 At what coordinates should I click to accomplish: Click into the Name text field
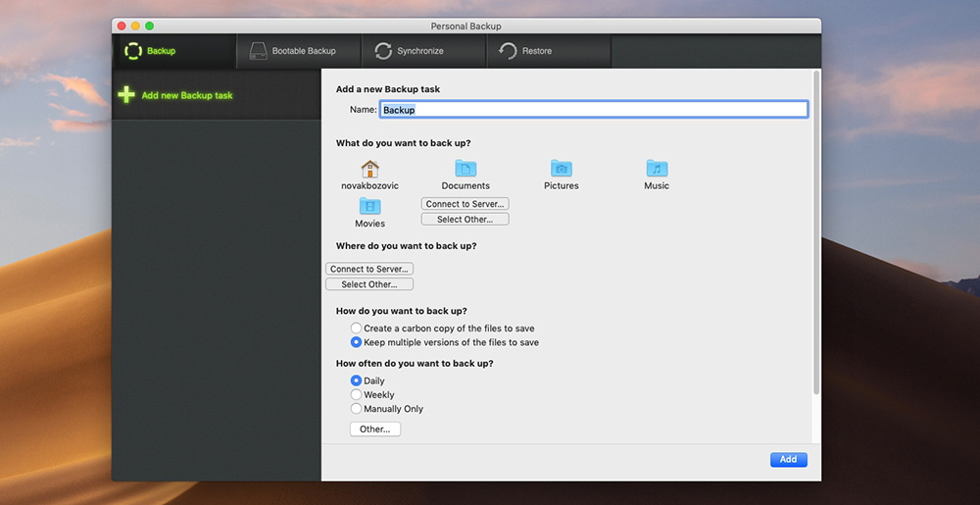tap(594, 110)
